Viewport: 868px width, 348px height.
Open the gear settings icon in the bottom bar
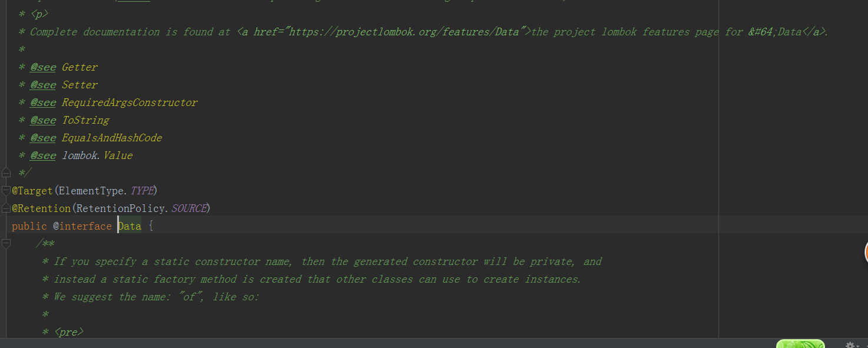click(x=849, y=344)
